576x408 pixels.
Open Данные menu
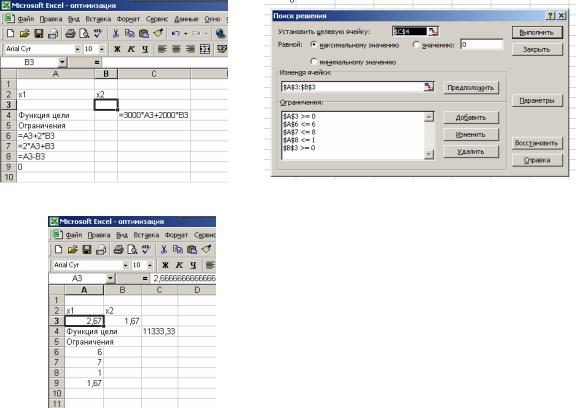[186, 19]
